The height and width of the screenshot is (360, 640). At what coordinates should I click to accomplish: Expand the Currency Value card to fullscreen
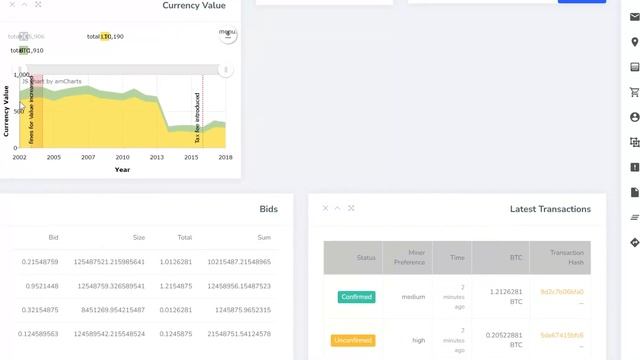click(x=38, y=4)
